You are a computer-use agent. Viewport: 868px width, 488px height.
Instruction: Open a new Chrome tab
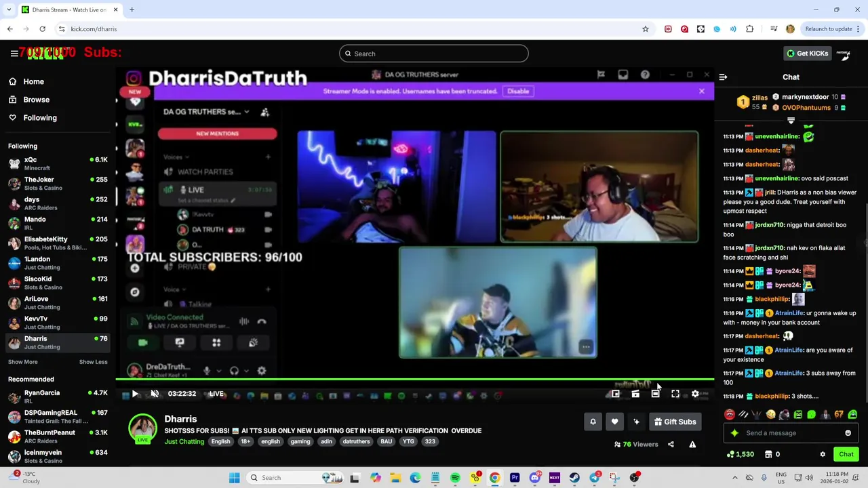(132, 9)
